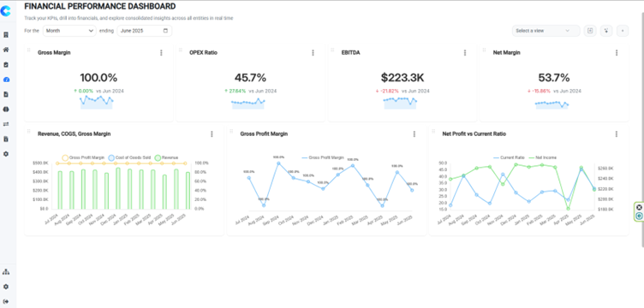Click Net Margin sparkline chart
Image resolution: width=644 pixels, height=308 pixels.
(552, 104)
